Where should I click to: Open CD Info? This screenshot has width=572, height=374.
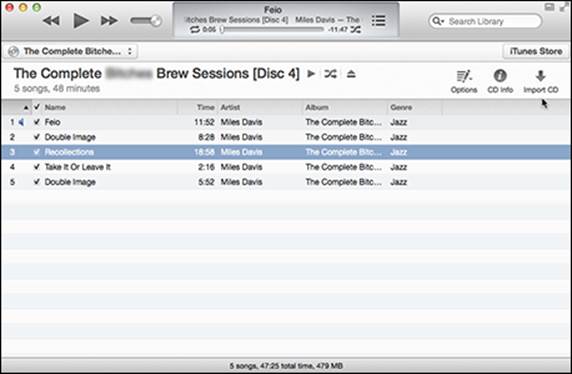(x=500, y=81)
